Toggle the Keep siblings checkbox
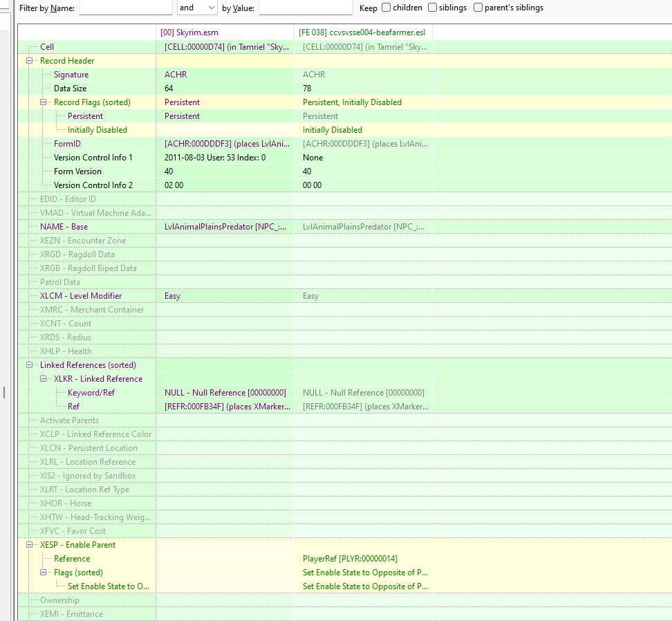Image resolution: width=672 pixels, height=621 pixels. point(432,8)
